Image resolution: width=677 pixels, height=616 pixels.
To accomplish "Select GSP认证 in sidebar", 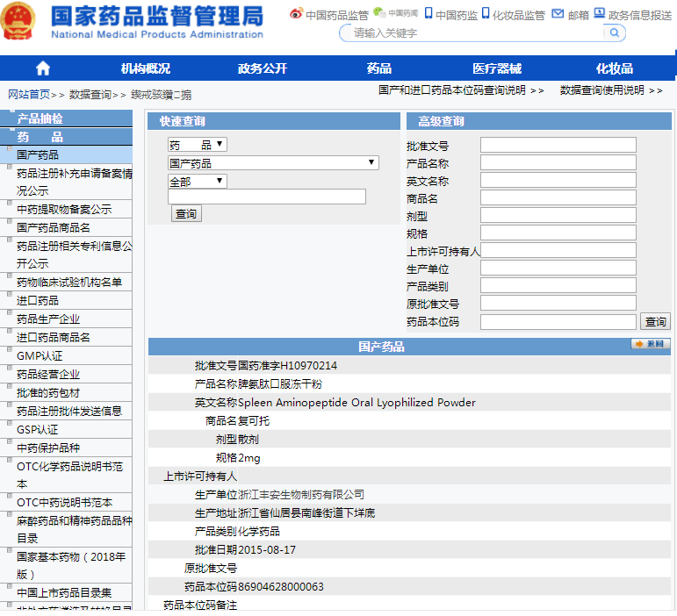I will point(37,430).
